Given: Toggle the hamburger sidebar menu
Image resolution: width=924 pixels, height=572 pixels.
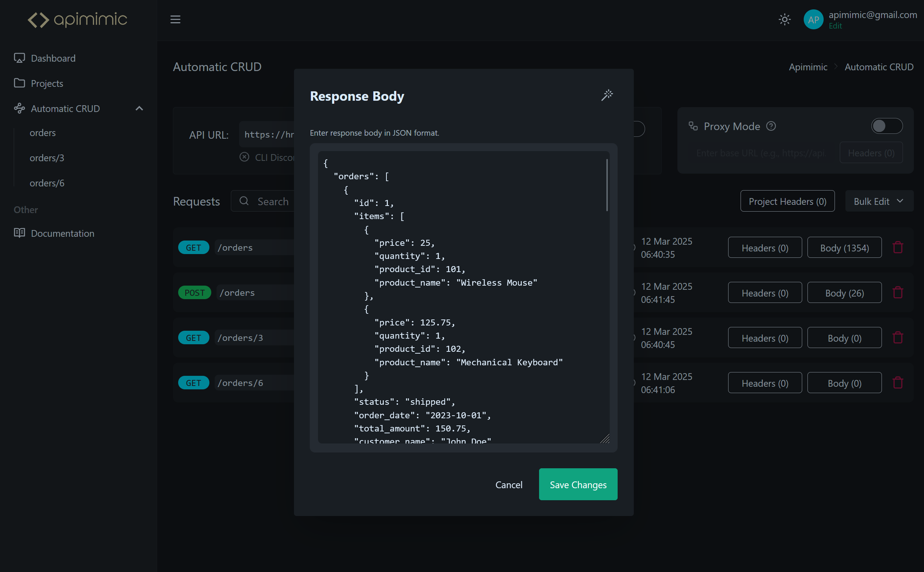Looking at the screenshot, I should [175, 19].
